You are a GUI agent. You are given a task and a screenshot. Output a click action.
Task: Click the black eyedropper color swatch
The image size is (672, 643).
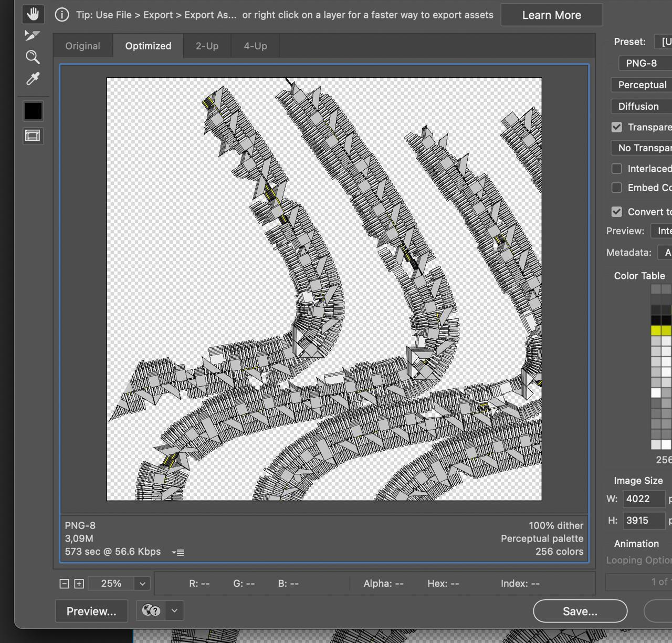[33, 111]
